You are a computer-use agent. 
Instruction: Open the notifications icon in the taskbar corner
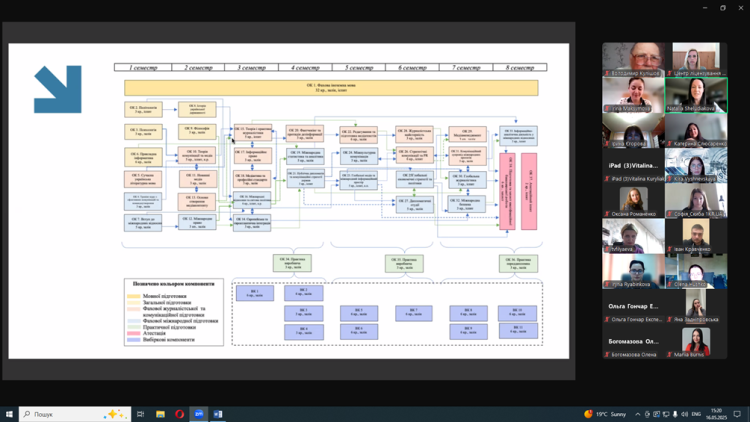[737, 414]
